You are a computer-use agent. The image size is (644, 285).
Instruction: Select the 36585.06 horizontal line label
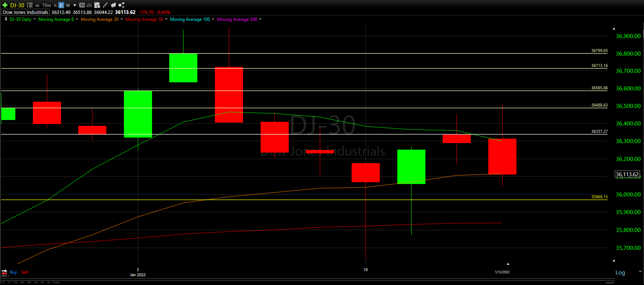pos(599,88)
